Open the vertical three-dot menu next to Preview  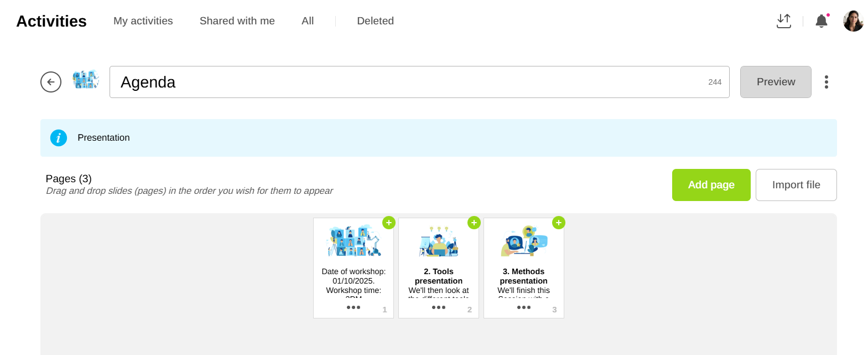(826, 82)
